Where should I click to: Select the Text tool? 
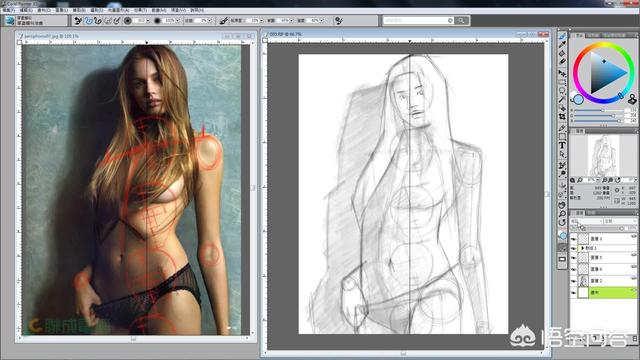(562, 145)
